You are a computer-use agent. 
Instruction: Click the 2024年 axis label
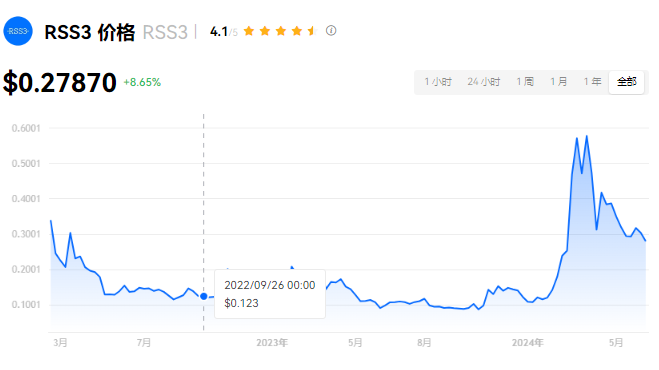(x=527, y=343)
